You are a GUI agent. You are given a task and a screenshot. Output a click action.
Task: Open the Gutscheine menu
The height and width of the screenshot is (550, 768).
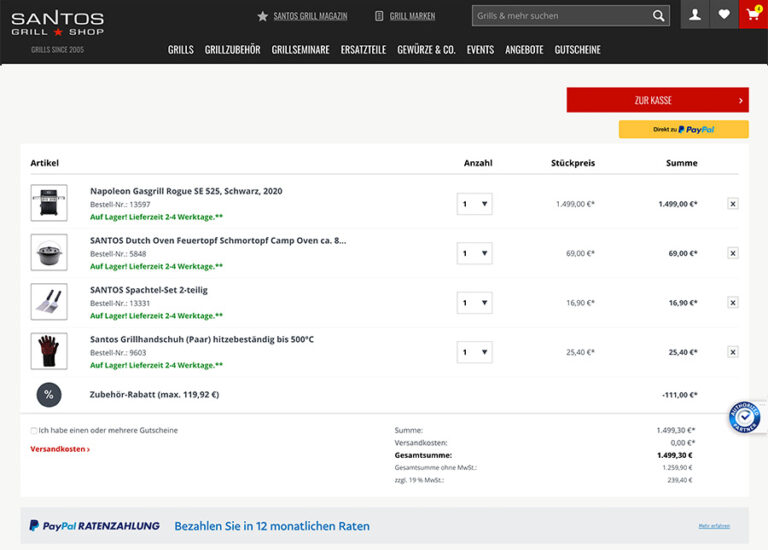click(x=577, y=49)
